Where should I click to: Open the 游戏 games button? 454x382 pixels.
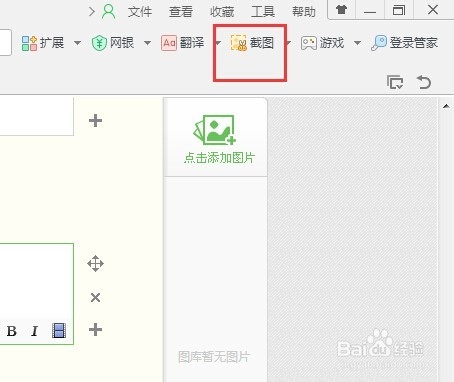point(322,43)
